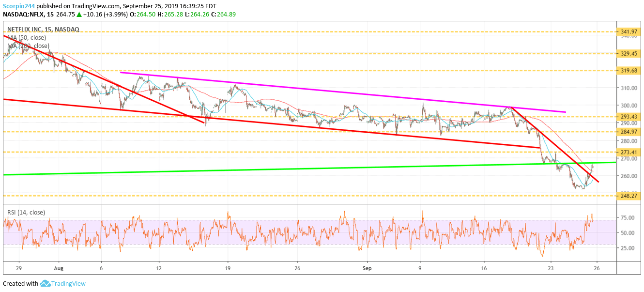Click the 75.00 RSI axis value
This screenshot has width=644, height=292.
click(x=627, y=218)
